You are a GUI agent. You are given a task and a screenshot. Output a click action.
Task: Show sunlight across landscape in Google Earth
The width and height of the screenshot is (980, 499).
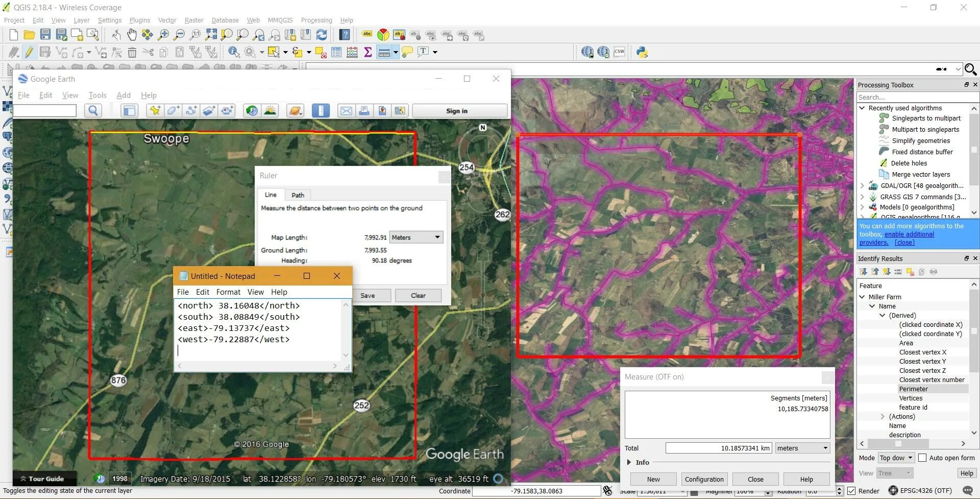270,110
